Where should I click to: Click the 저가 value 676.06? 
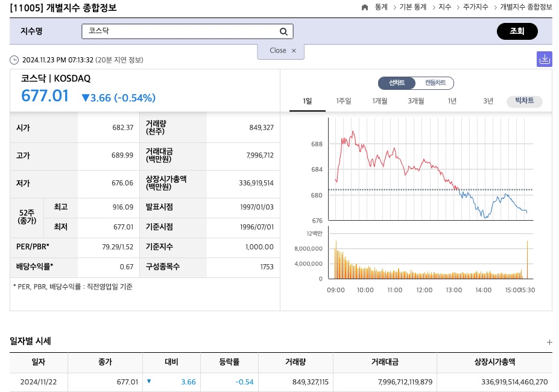122,183
